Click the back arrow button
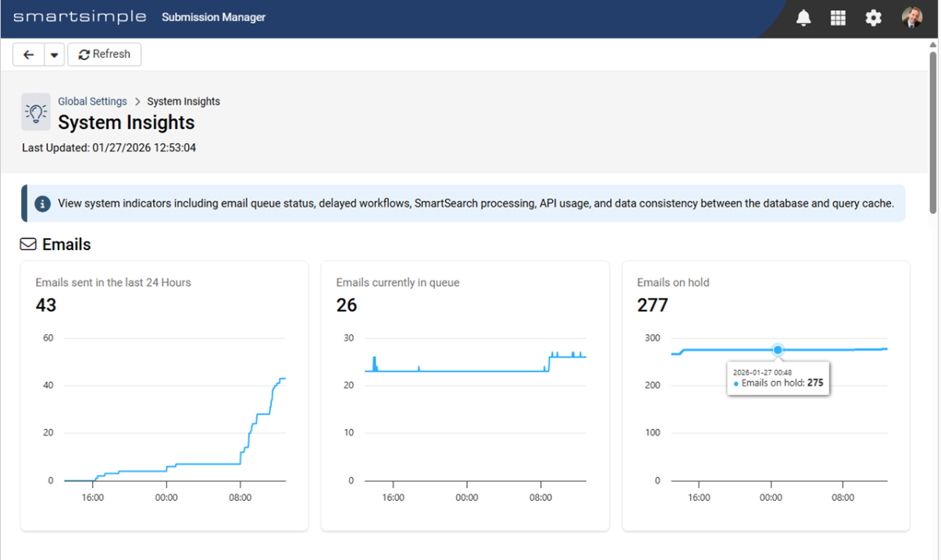 (29, 55)
